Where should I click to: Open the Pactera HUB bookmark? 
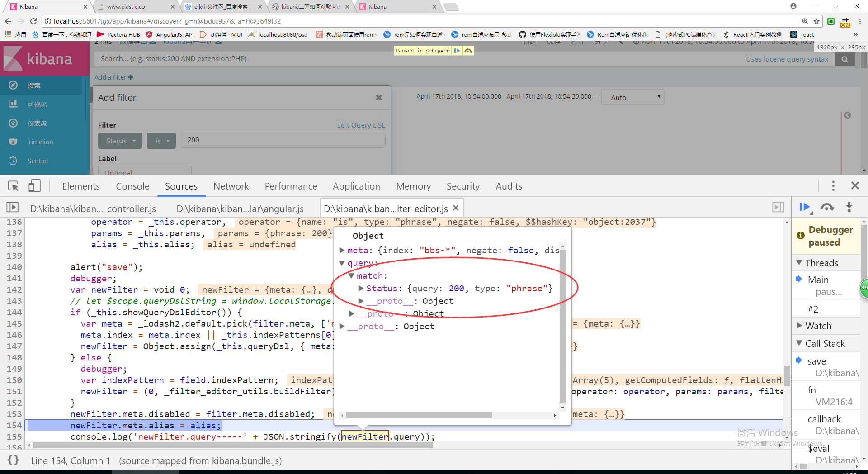click(x=118, y=34)
